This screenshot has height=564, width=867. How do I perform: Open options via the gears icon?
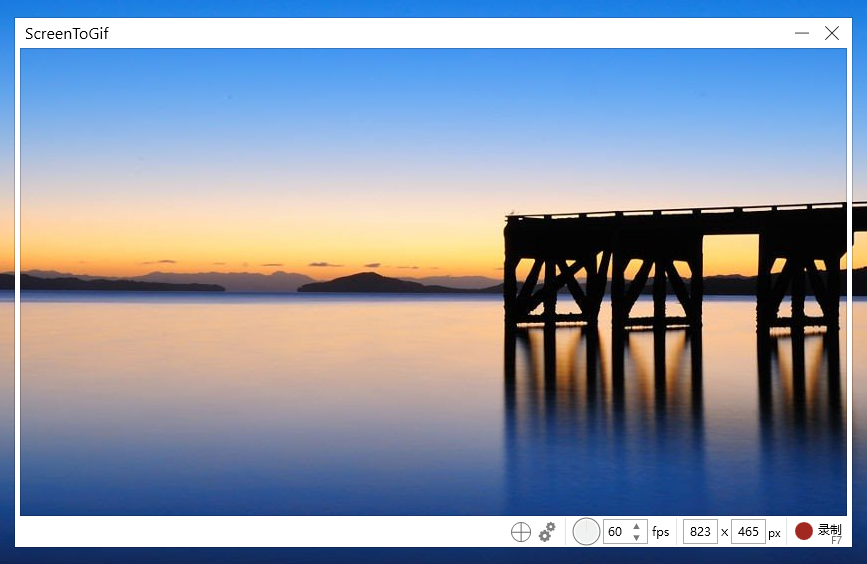point(547,532)
